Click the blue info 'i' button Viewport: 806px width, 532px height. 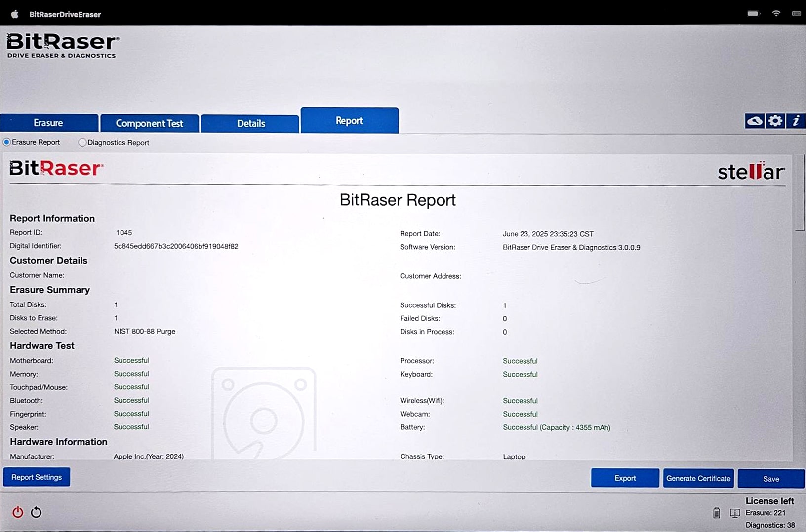(x=796, y=121)
